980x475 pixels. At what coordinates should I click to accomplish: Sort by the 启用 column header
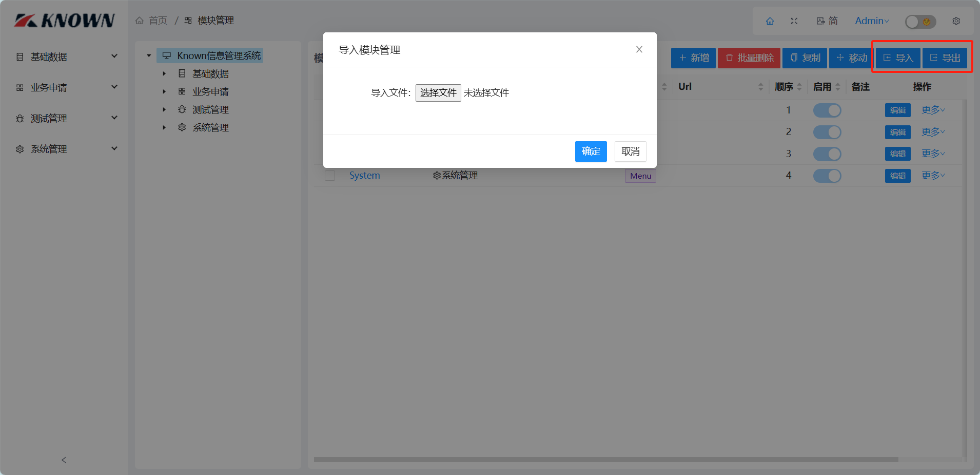pos(827,87)
